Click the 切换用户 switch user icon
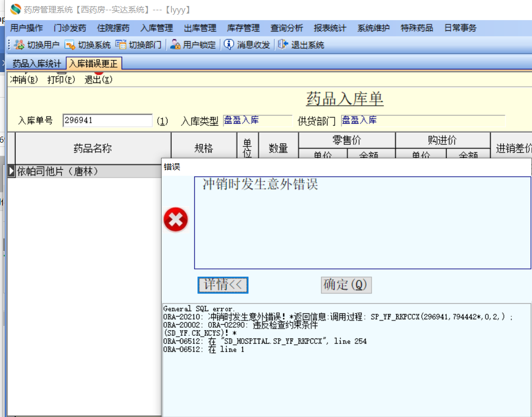The image size is (532, 417). 19,45
